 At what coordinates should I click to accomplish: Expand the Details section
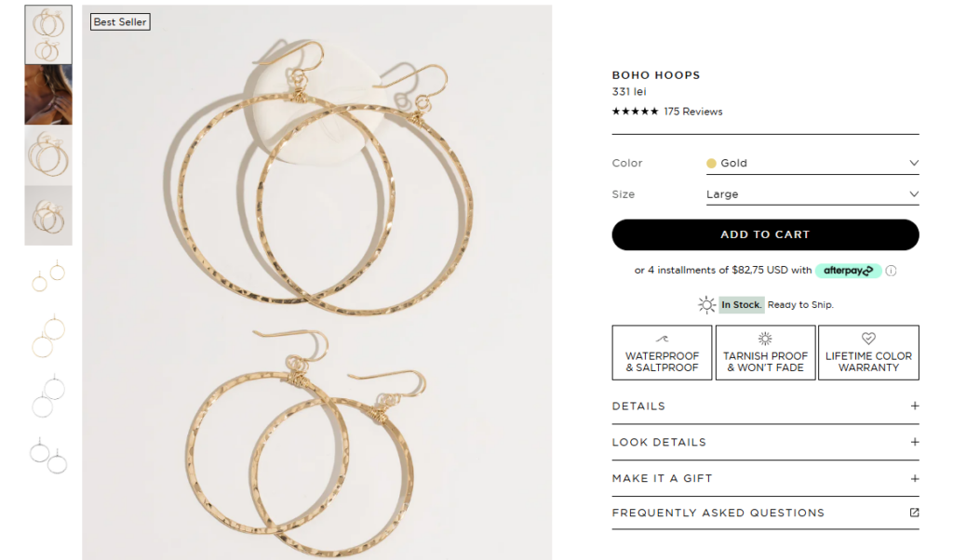pos(765,407)
